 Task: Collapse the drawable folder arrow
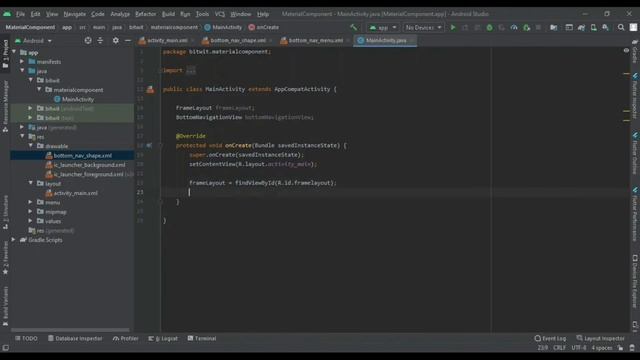[x=31, y=146]
